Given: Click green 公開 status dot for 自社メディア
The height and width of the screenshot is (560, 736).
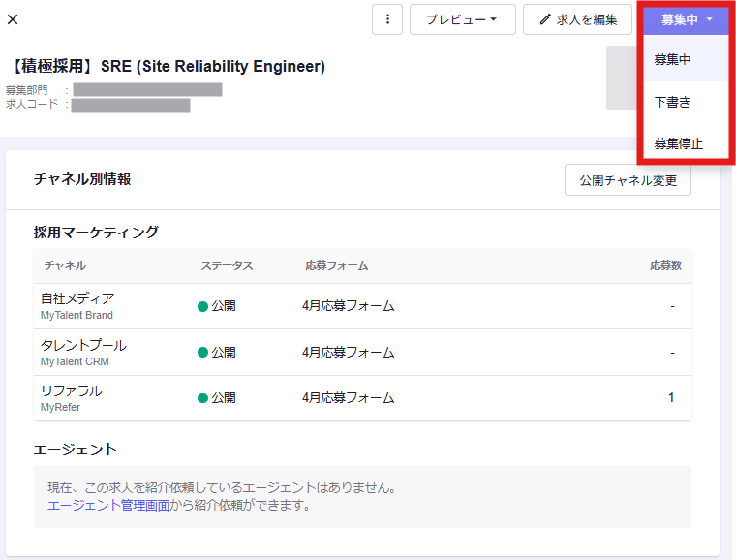Looking at the screenshot, I should 203,306.
